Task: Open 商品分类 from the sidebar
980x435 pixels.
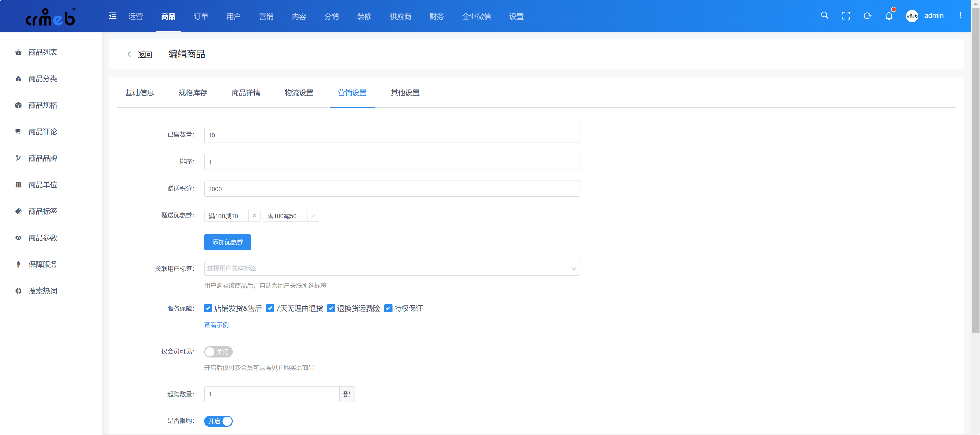Action: [42, 78]
